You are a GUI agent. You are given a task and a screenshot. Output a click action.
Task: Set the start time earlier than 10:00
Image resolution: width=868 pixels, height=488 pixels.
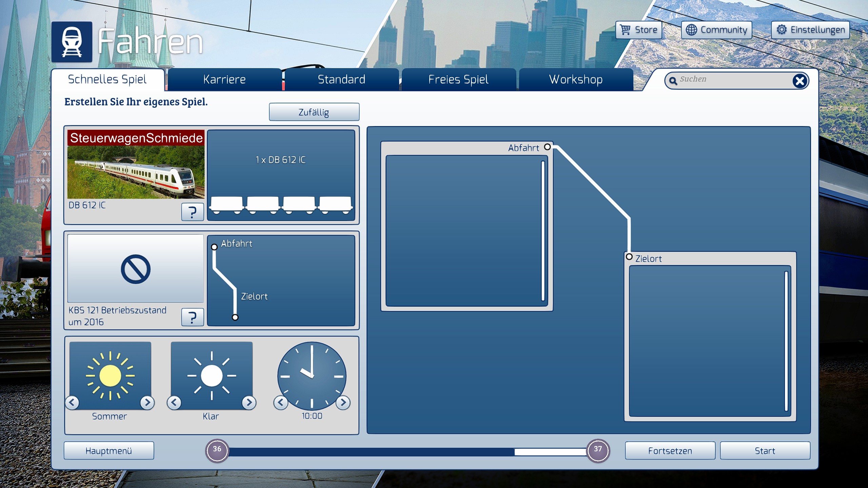(x=281, y=403)
